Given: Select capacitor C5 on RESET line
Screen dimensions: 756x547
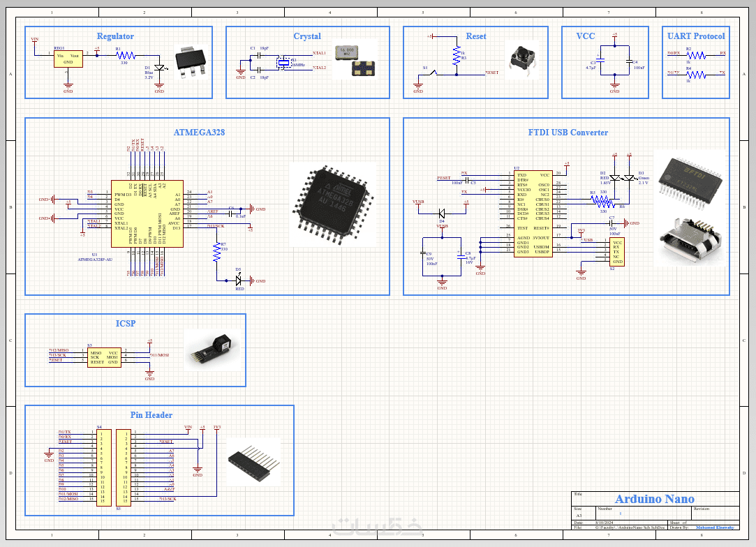Looking at the screenshot, I should [467, 180].
